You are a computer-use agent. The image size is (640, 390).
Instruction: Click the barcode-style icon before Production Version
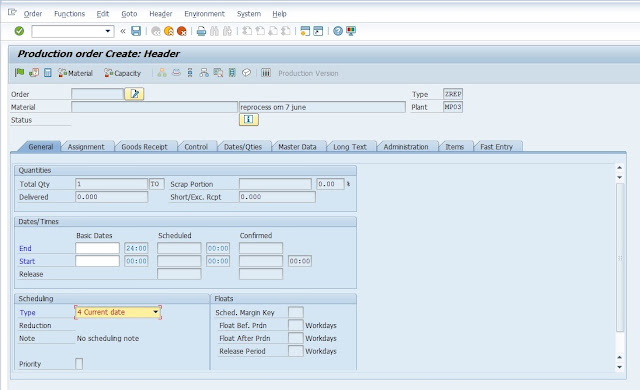(x=266, y=73)
